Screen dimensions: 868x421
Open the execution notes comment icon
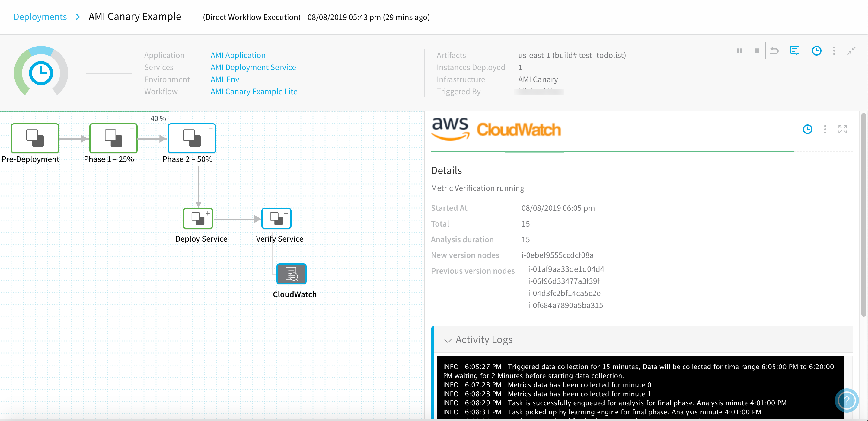[795, 51]
